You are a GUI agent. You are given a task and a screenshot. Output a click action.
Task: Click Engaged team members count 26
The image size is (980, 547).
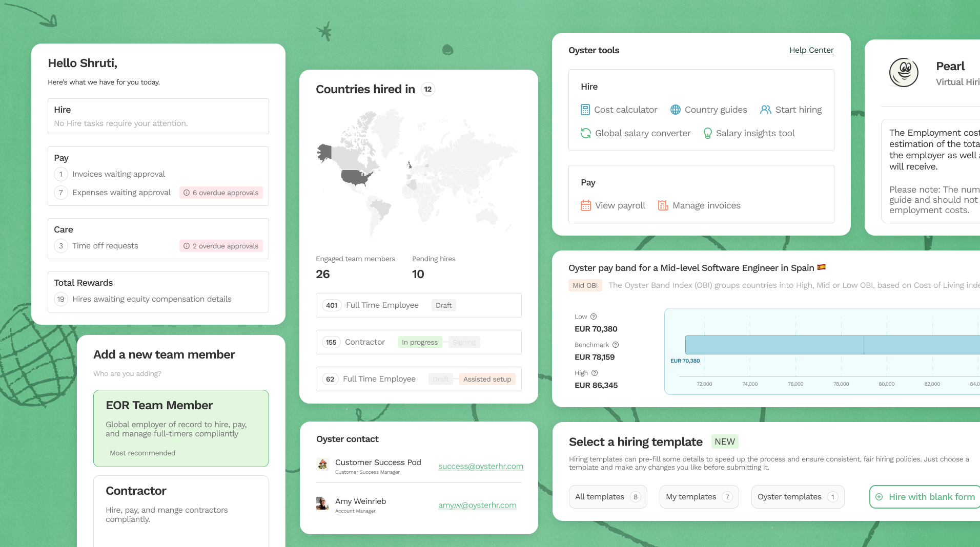[x=323, y=274]
